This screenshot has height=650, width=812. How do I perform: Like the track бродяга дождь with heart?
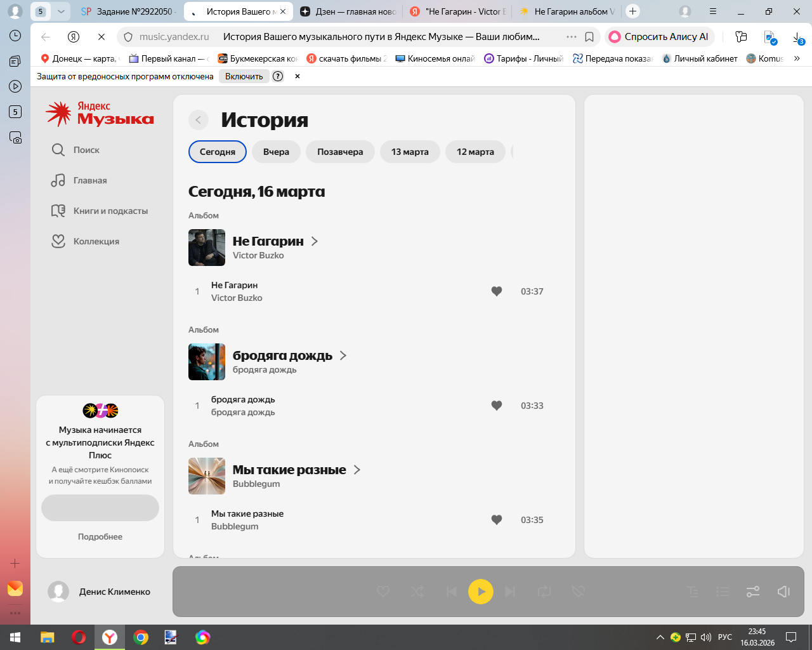point(497,406)
